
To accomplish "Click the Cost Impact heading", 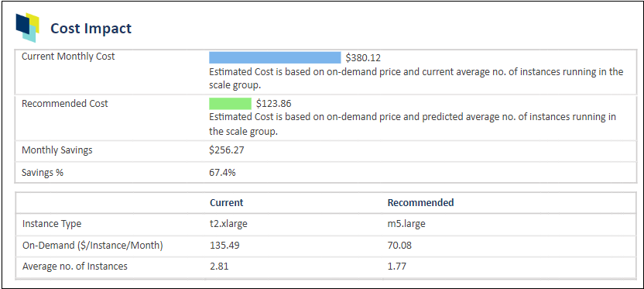I will point(91,29).
